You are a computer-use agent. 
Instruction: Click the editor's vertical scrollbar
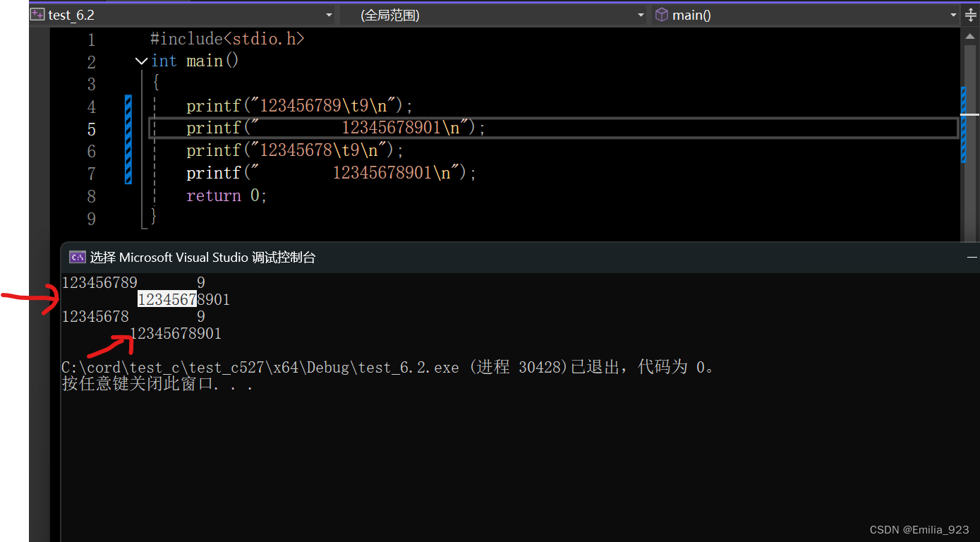pyautogui.click(x=970, y=134)
